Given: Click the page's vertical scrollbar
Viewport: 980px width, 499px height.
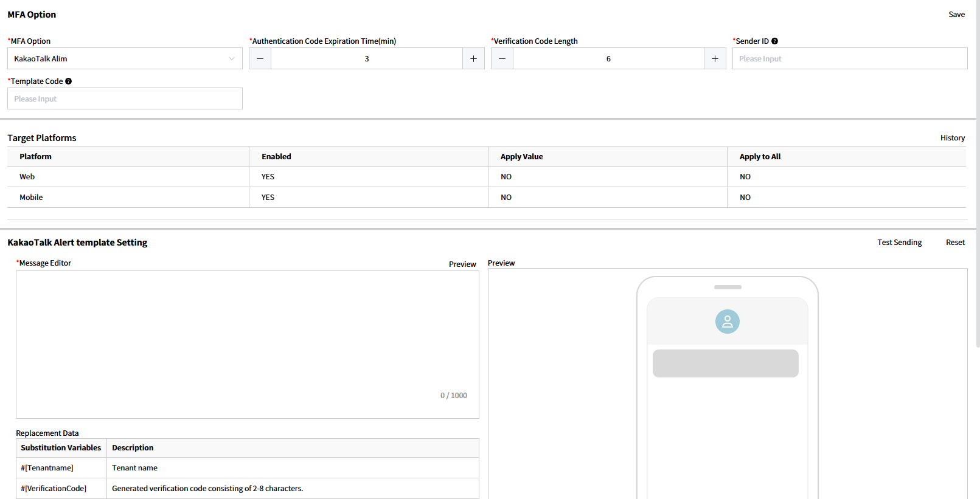Looking at the screenshot, I should (x=978, y=182).
